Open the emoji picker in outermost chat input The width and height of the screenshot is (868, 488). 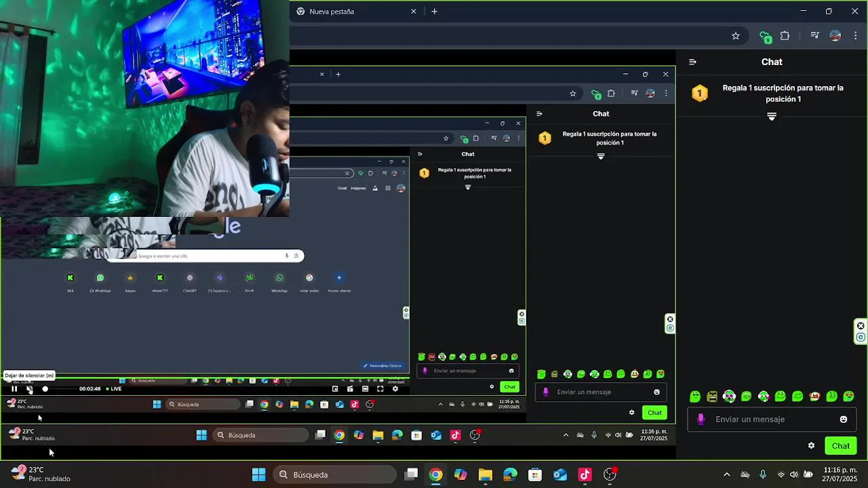coord(844,420)
